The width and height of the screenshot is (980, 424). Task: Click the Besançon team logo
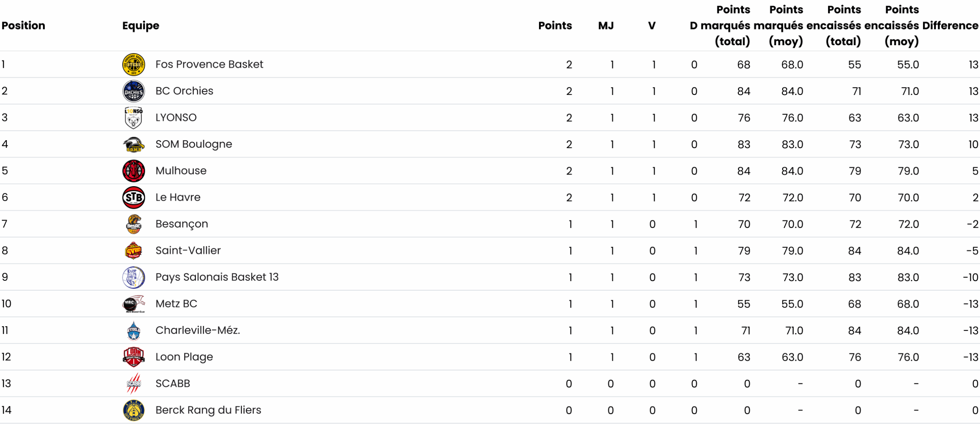click(x=133, y=224)
